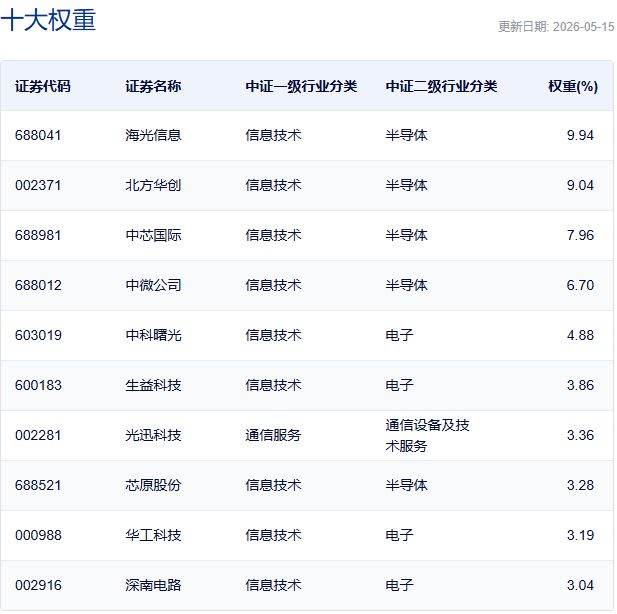Click weight value 3.36

pos(580,435)
